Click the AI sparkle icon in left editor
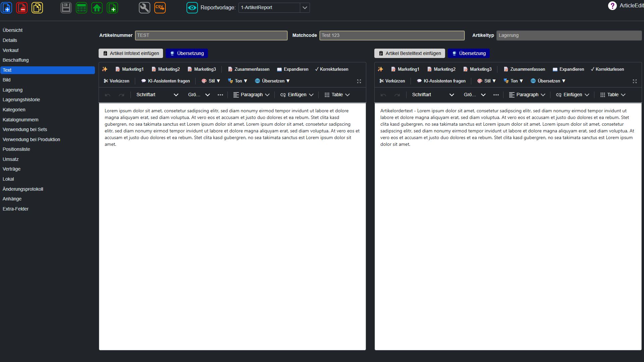 105,69
